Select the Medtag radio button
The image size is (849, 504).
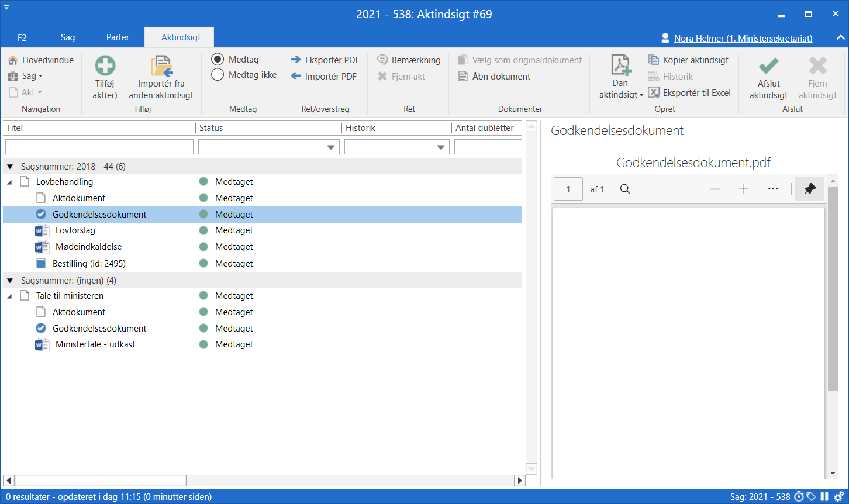coord(218,60)
